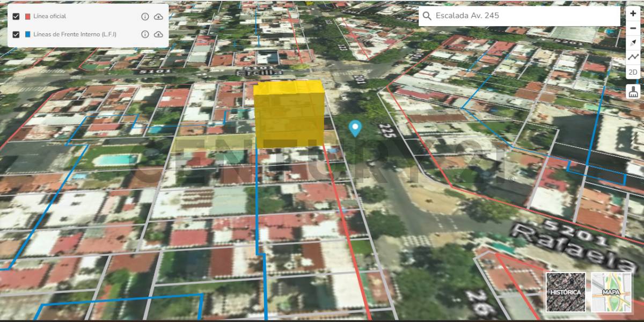Click the blue L.F.I color swatch
This screenshot has height=322, width=644.
(28, 34)
